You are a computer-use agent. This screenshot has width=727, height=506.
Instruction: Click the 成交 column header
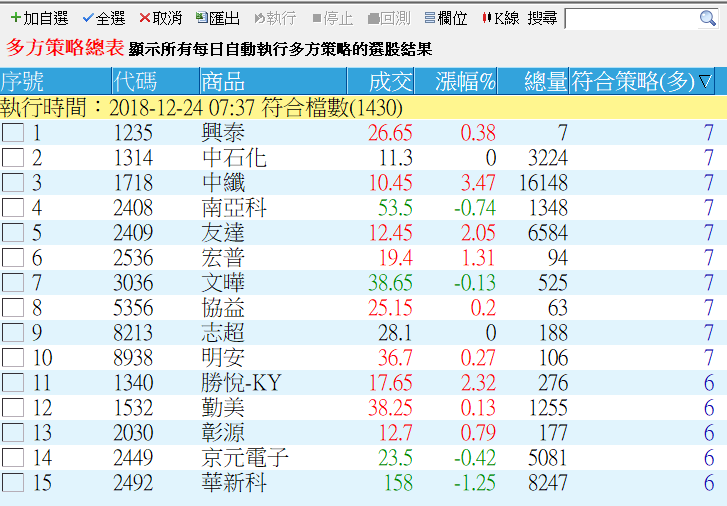tap(389, 82)
